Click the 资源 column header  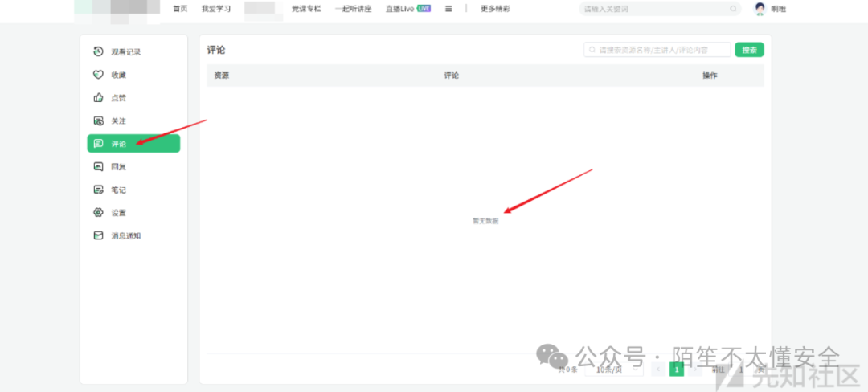click(222, 76)
